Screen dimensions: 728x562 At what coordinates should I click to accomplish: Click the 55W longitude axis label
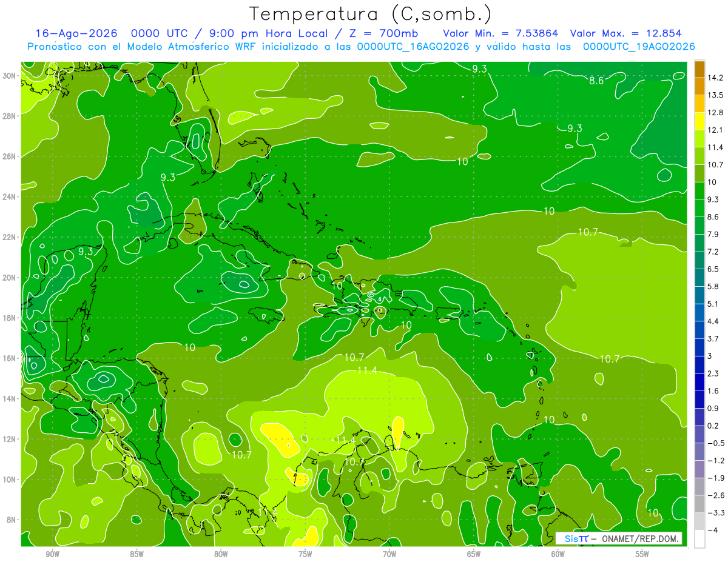coord(642,554)
